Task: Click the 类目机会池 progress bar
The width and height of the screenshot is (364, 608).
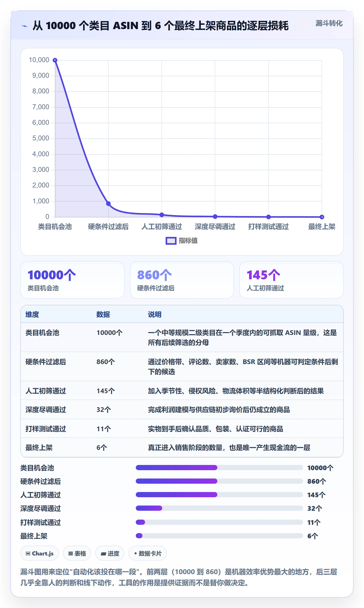Action: (x=219, y=468)
